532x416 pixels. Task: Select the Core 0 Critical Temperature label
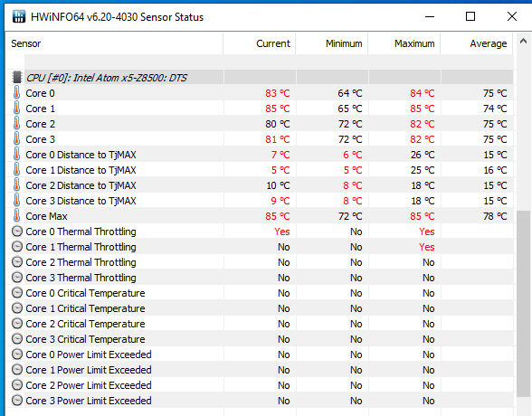pyautogui.click(x=85, y=293)
